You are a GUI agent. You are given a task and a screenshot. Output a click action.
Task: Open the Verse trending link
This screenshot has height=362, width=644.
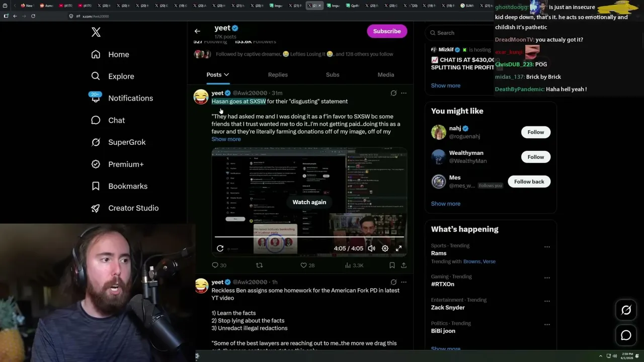489,261
